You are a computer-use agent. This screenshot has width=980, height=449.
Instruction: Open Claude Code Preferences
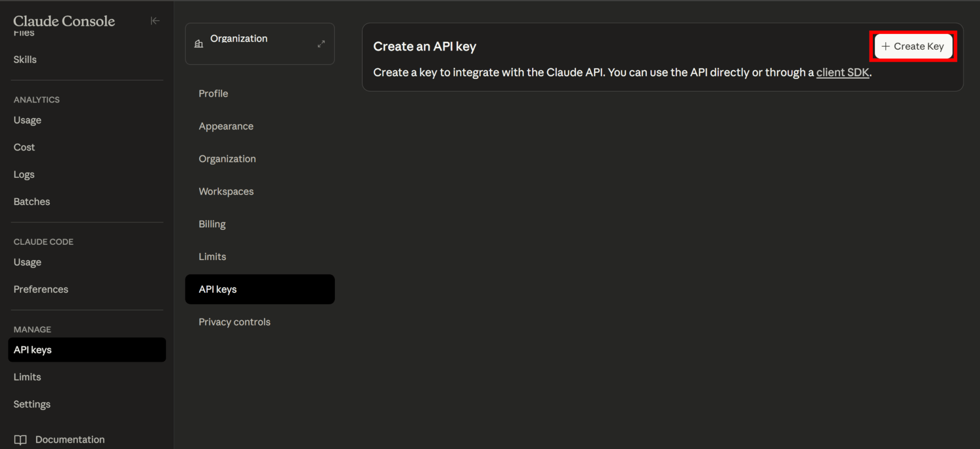coord(41,289)
